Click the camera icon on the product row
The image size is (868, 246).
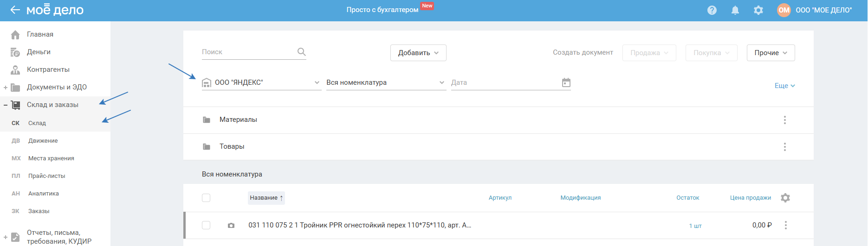click(x=231, y=226)
